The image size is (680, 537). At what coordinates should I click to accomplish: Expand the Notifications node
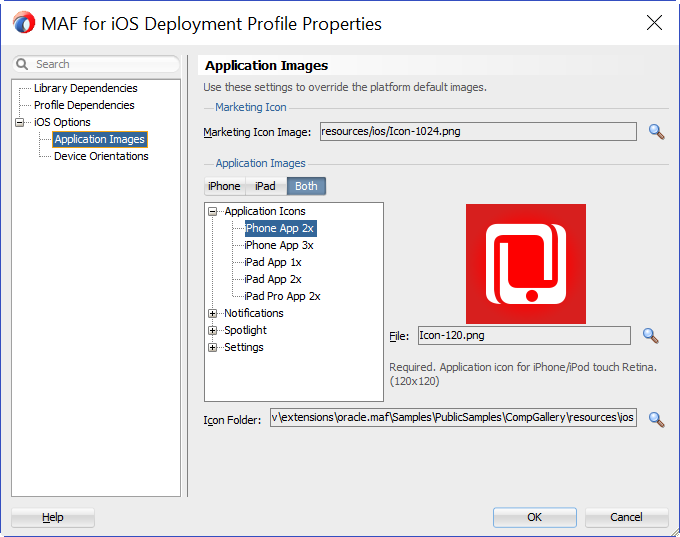212,313
